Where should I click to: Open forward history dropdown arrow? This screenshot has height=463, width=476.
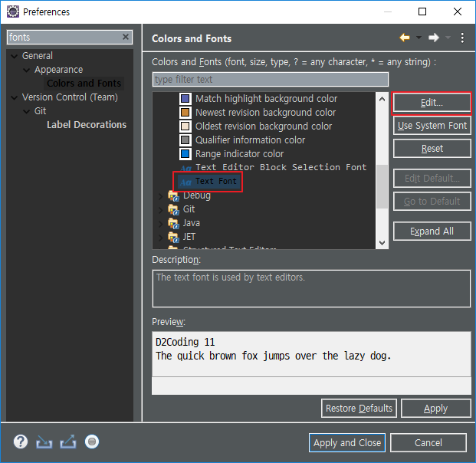click(448, 38)
